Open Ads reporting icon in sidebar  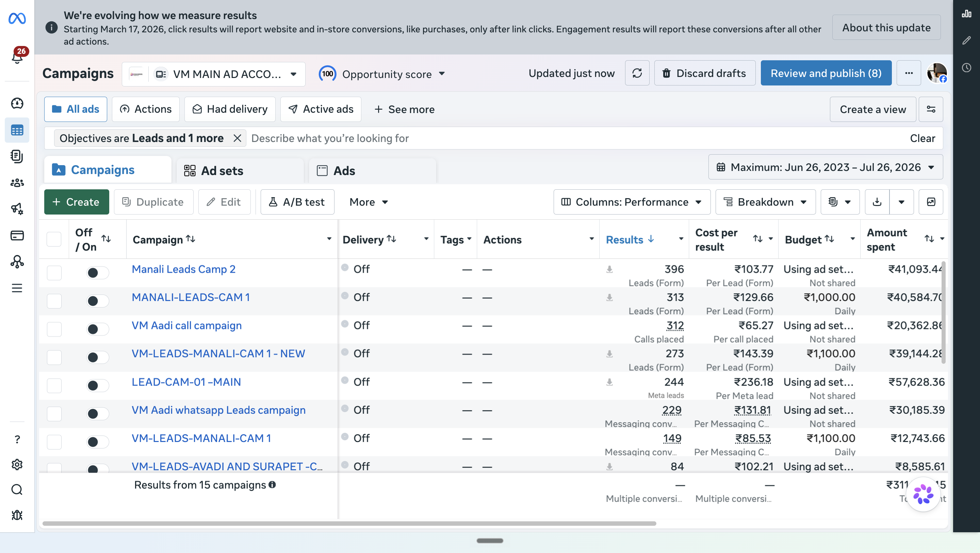pos(17,156)
